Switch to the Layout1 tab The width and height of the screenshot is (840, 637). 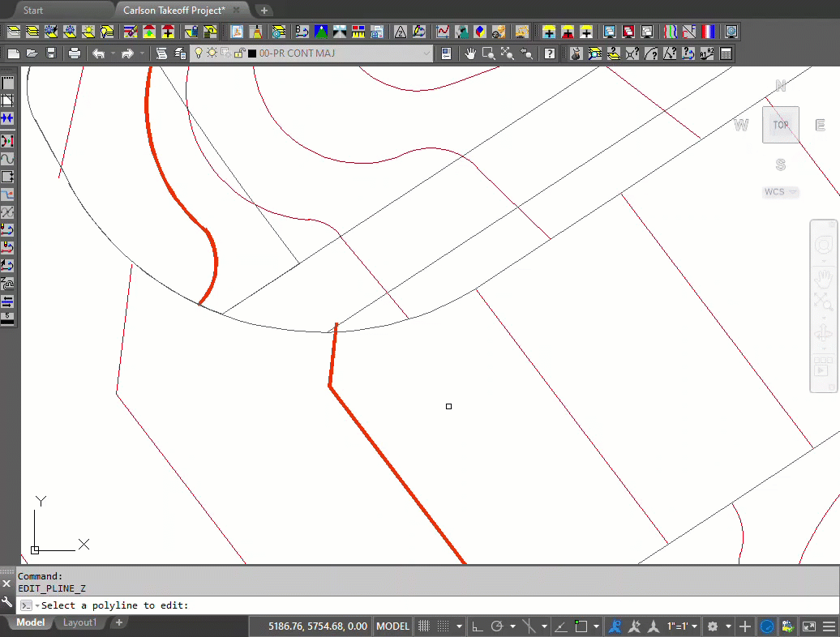point(79,622)
